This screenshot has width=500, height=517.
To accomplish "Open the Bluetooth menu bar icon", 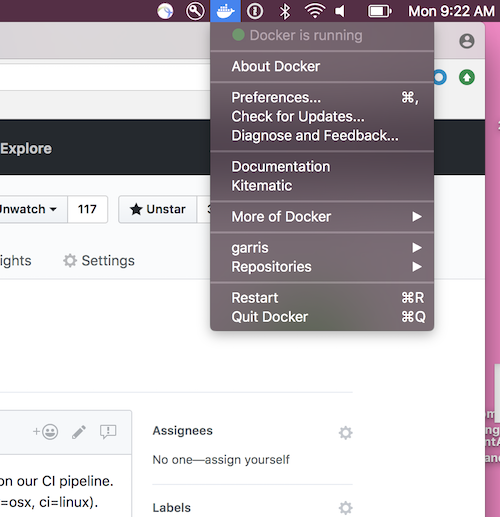I will click(285, 11).
